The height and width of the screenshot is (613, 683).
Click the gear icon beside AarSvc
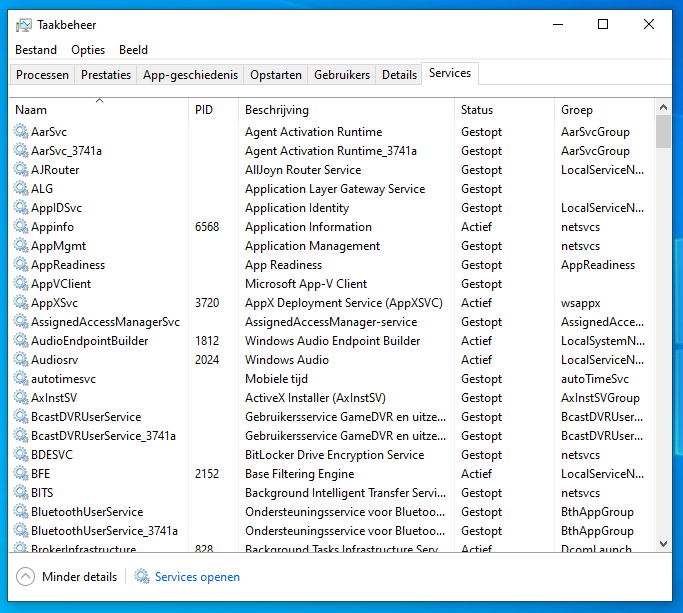tap(21, 132)
